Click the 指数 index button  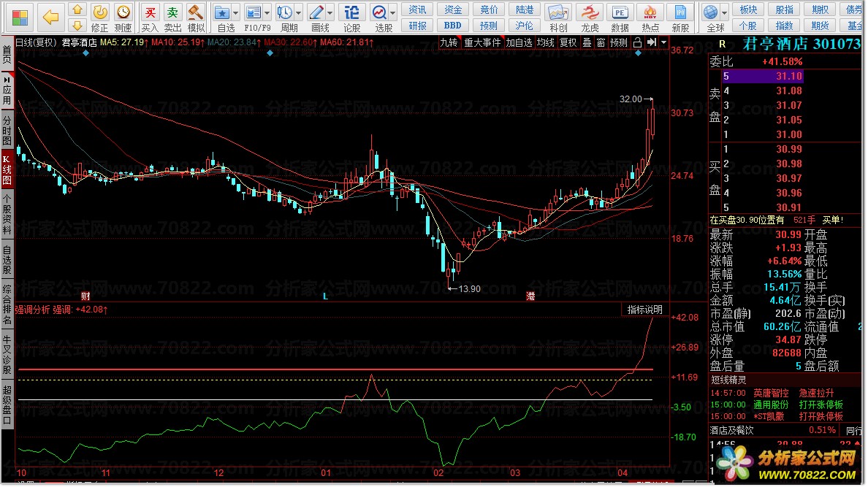[785, 26]
